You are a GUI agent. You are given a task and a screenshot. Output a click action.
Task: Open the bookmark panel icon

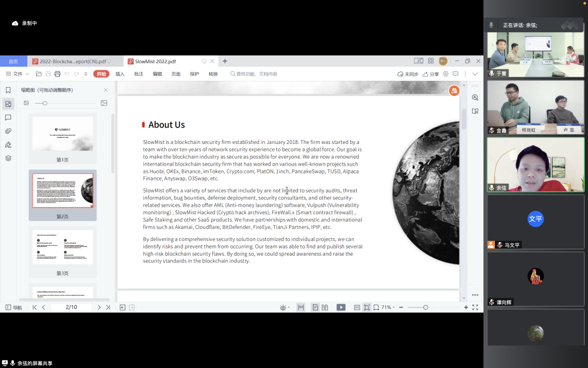tap(8, 90)
